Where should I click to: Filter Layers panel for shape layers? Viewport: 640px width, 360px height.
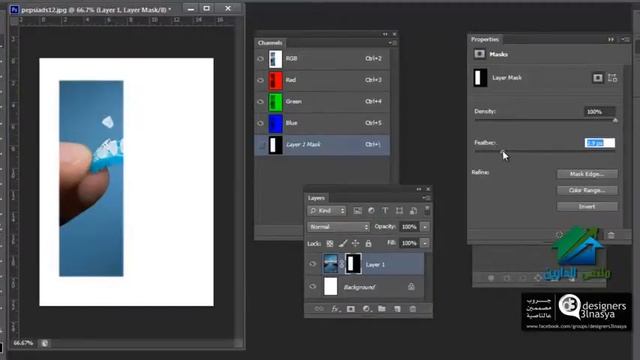(x=399, y=211)
